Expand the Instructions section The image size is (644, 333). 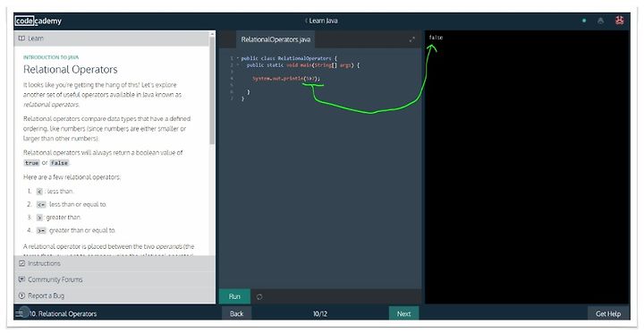pyautogui.click(x=114, y=263)
